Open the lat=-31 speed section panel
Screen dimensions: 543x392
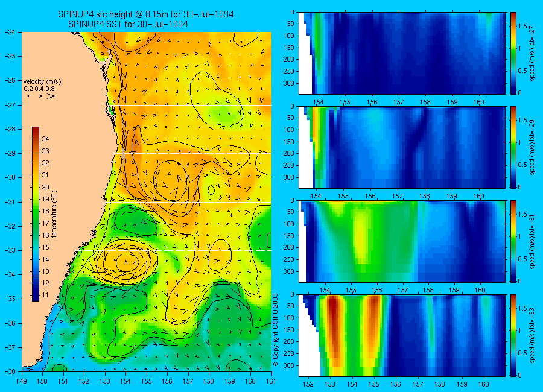pyautogui.click(x=402, y=241)
